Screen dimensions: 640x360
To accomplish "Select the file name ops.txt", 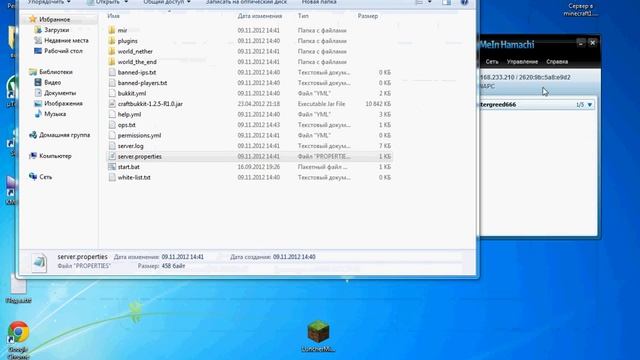I will tap(127, 125).
